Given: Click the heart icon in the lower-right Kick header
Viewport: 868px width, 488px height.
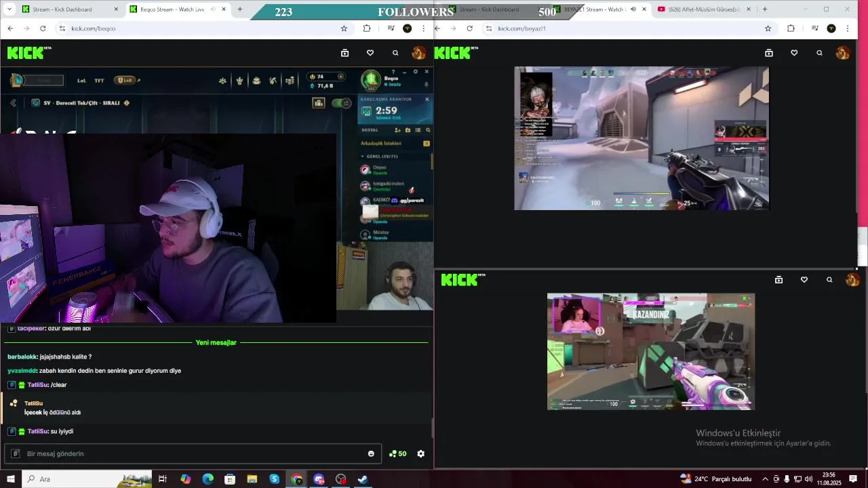Looking at the screenshot, I should tap(804, 280).
